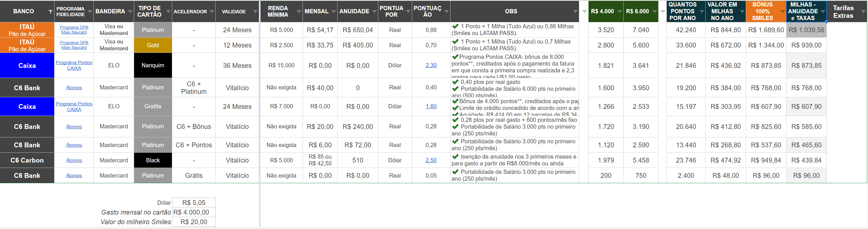The height and width of the screenshot is (229, 868).
Task: Select the R$ 439,84 cell
Action: pos(806,160)
